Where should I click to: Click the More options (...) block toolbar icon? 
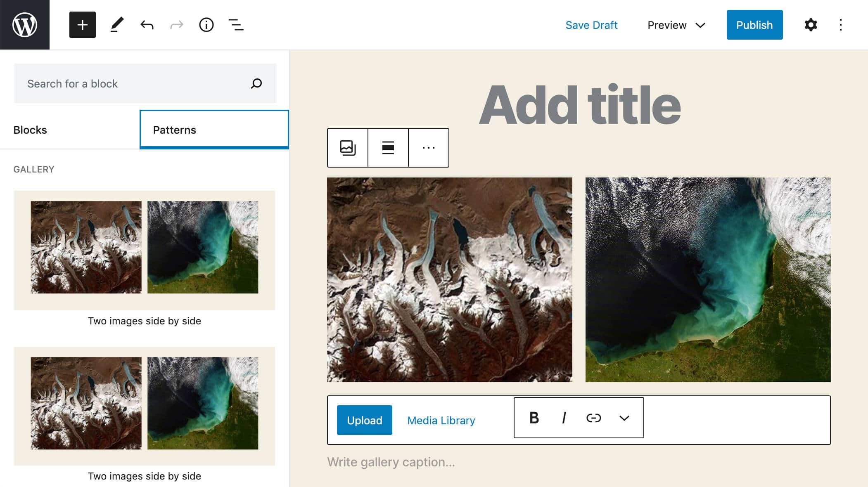[x=429, y=148]
